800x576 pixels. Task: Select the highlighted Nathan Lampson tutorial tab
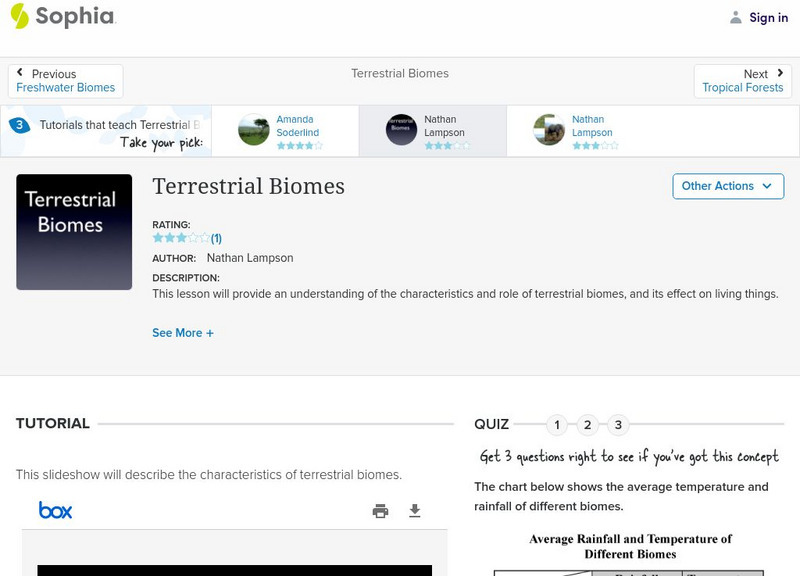coord(433,131)
